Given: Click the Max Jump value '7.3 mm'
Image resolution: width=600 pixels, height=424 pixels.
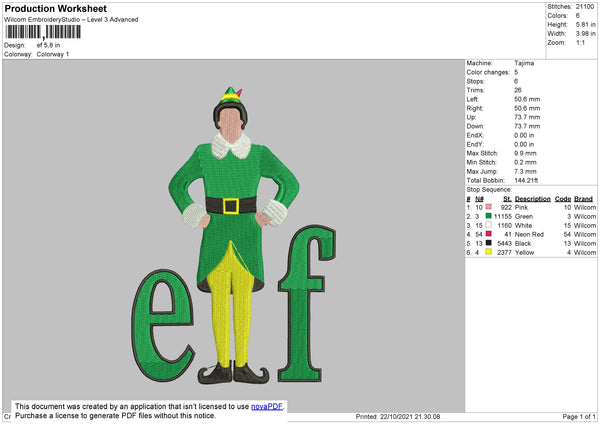Looking at the screenshot, I should (x=525, y=171).
